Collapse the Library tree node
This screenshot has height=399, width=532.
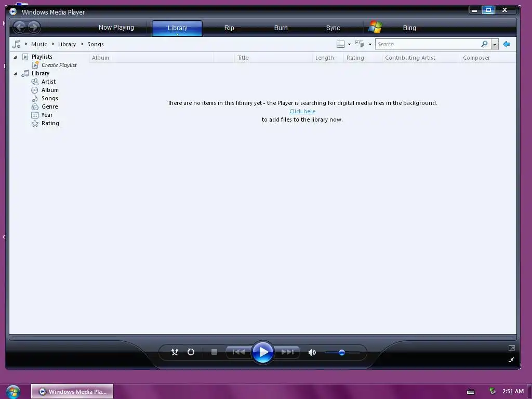(x=15, y=74)
